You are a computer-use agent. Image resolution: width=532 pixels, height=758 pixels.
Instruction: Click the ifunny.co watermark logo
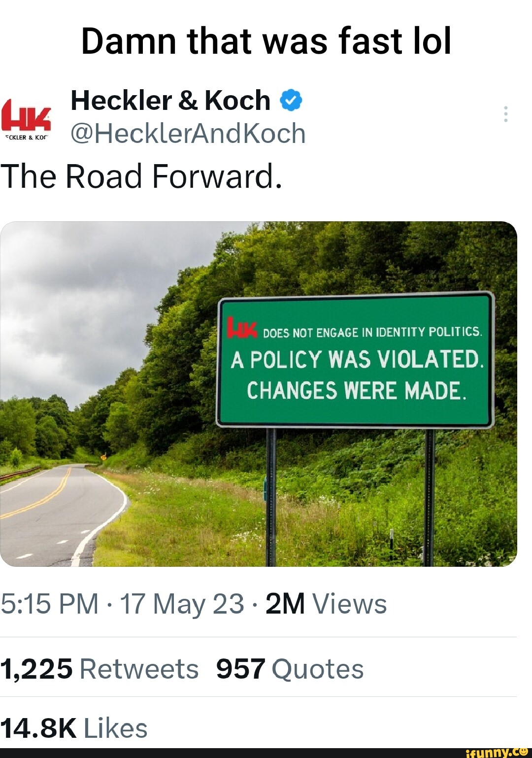point(497,752)
